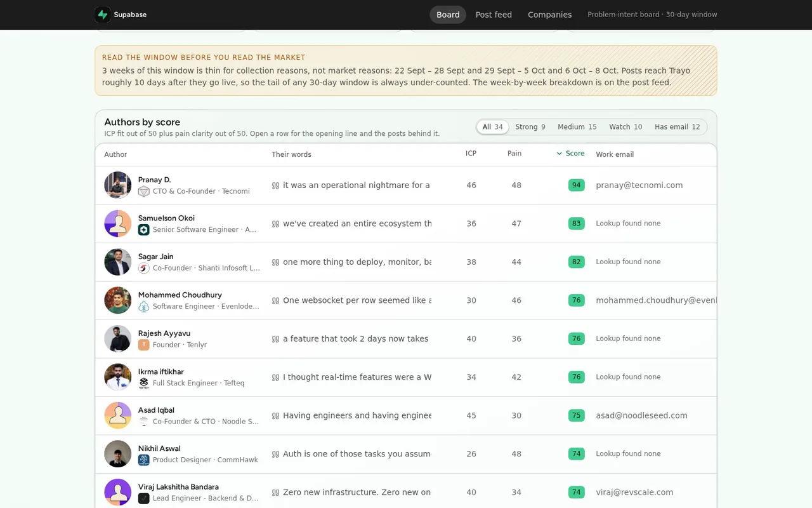Click the Supabase lightning logo icon
This screenshot has height=508, width=812.
pos(103,15)
